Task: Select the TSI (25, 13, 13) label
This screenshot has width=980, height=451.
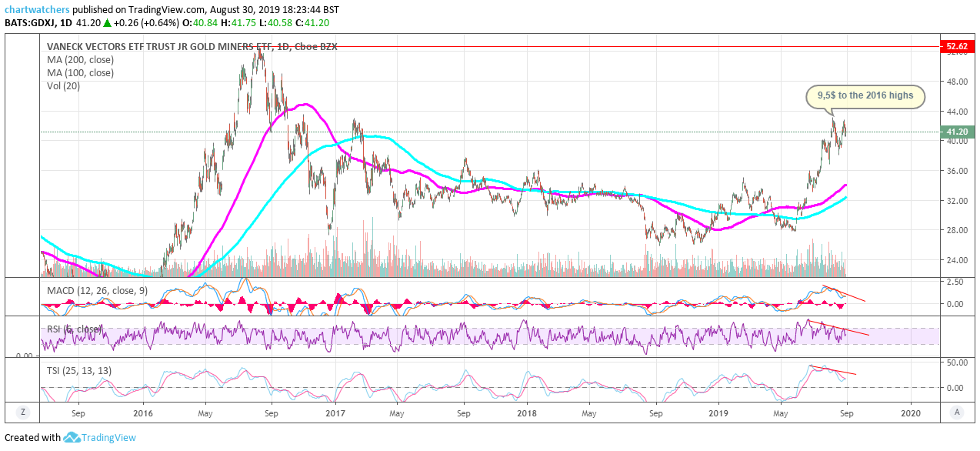Action: 78,371
